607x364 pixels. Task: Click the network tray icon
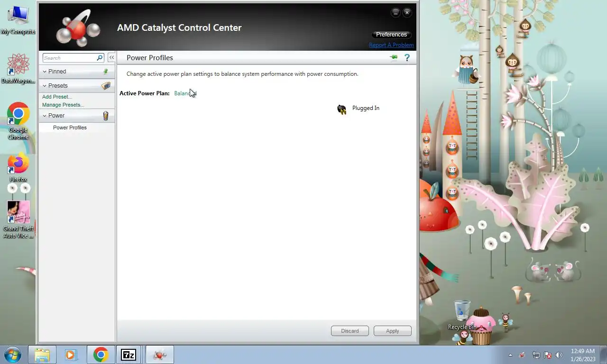coord(536,355)
